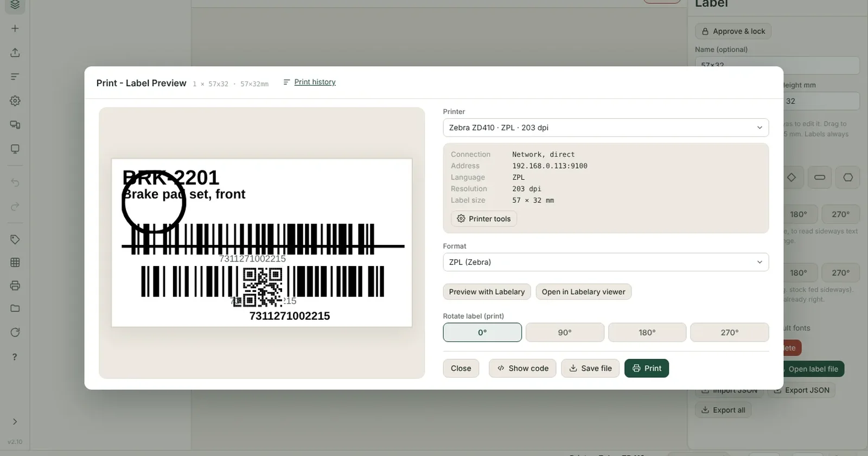Click the table grid icon in sidebar
868x456 pixels.
pyautogui.click(x=15, y=262)
